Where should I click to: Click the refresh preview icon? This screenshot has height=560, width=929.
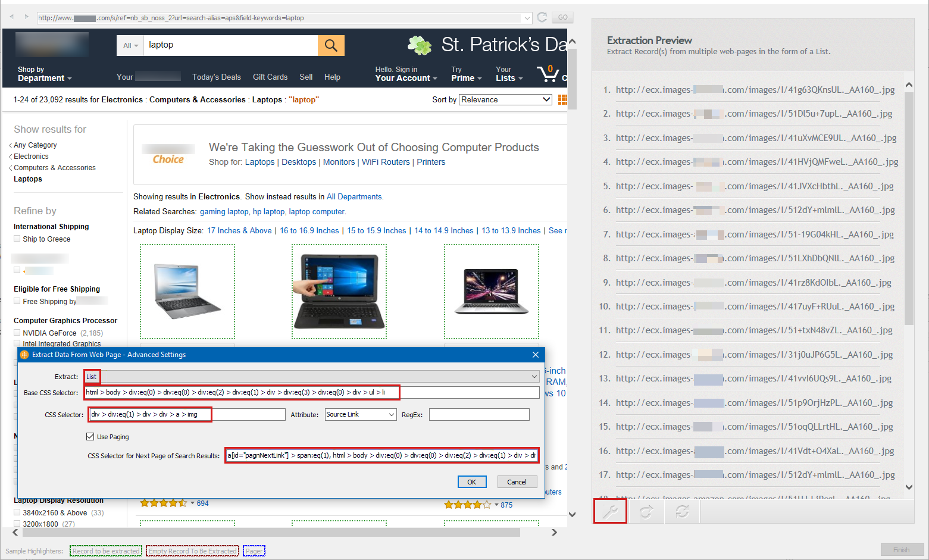tap(682, 511)
